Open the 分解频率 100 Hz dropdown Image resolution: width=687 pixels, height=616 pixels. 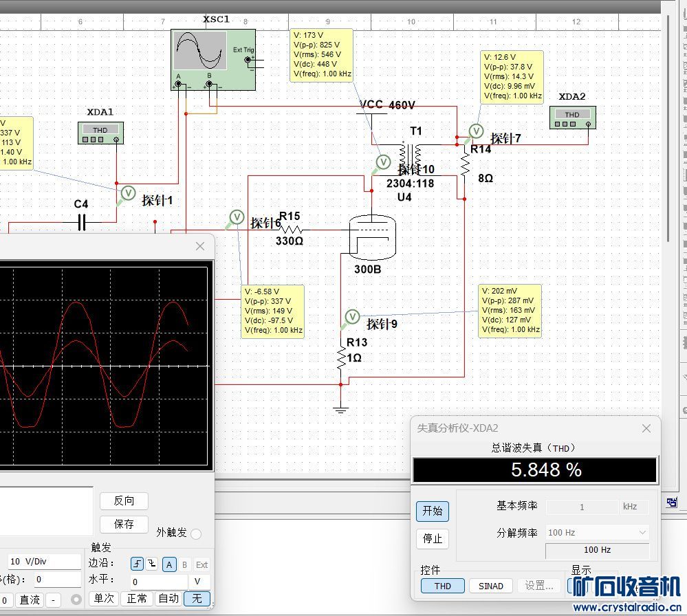pyautogui.click(x=597, y=532)
